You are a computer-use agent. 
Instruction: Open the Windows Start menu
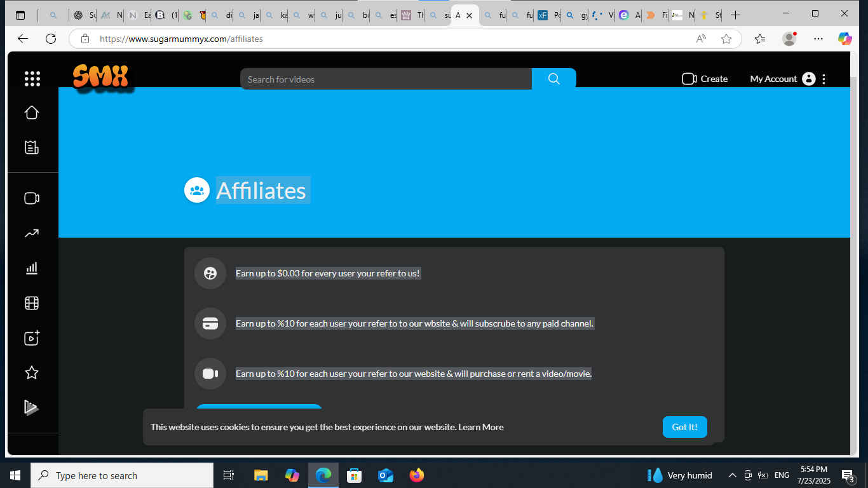click(x=15, y=475)
